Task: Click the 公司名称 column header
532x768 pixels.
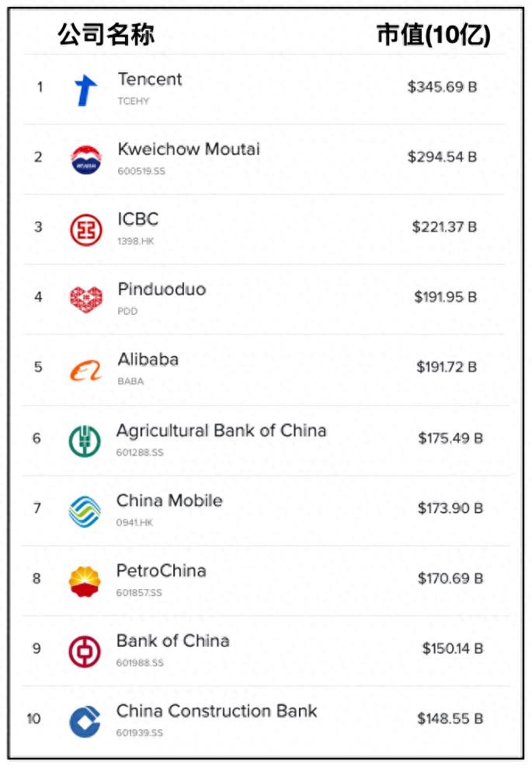Action: 106,34
